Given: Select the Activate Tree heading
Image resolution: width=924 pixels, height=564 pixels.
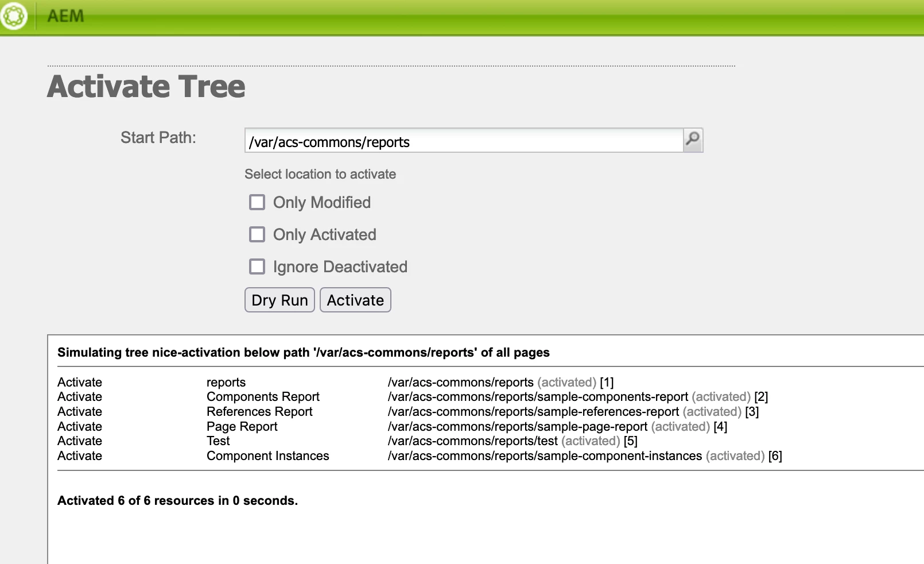Looking at the screenshot, I should point(146,87).
